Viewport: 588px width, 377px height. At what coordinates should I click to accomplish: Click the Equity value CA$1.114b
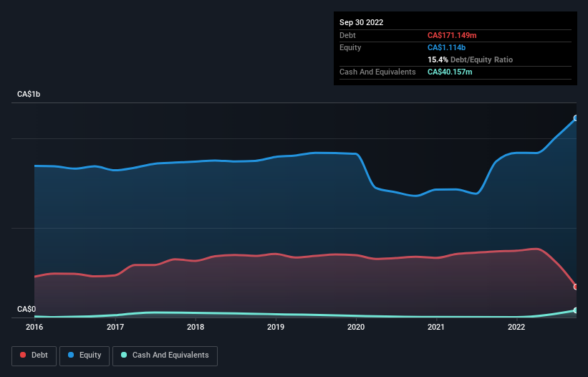(x=446, y=47)
